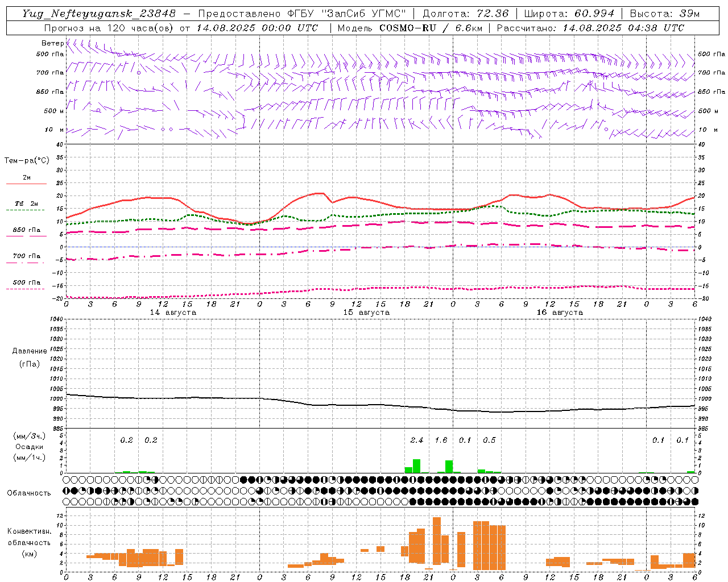Screen dimensions: 728x582
Task: Click the '(мм/3ч.)' precipitation unit label
Action: point(29,436)
